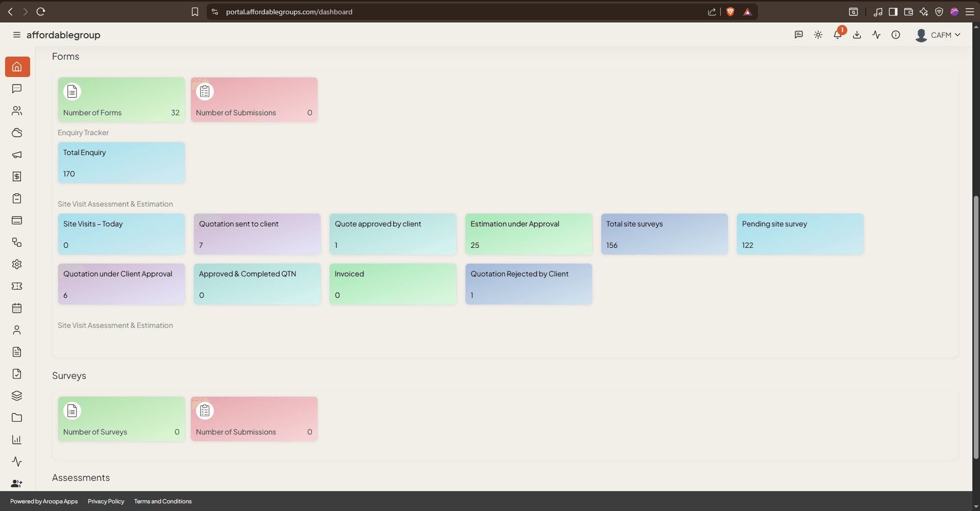980x511 pixels.
Task: Open the Privacy Policy link
Action: pyautogui.click(x=106, y=501)
